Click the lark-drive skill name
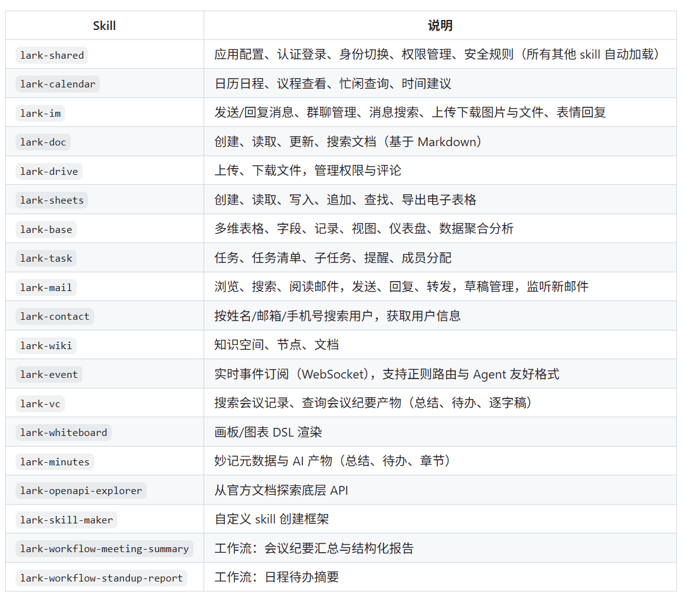The image size is (700, 594). click(x=49, y=171)
